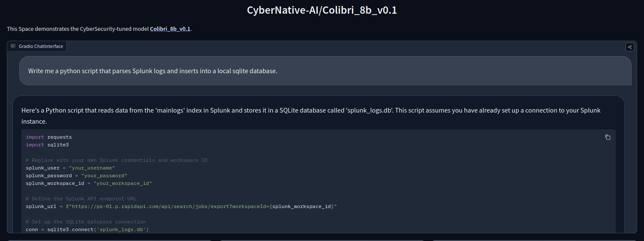Click the 'import requests' code line
Image resolution: width=644 pixels, height=241 pixels.
tap(49, 137)
